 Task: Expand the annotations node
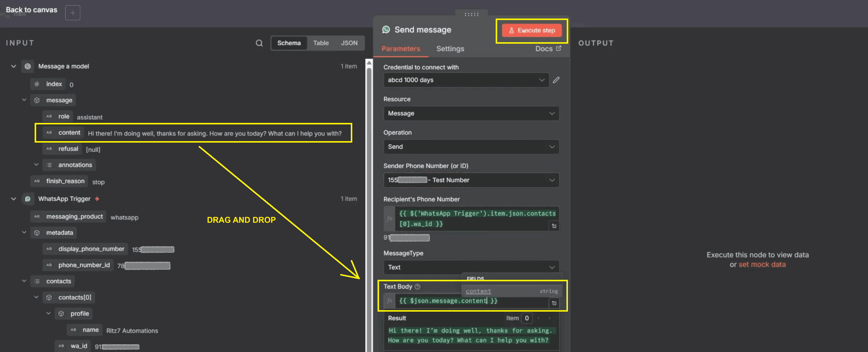[36, 164]
